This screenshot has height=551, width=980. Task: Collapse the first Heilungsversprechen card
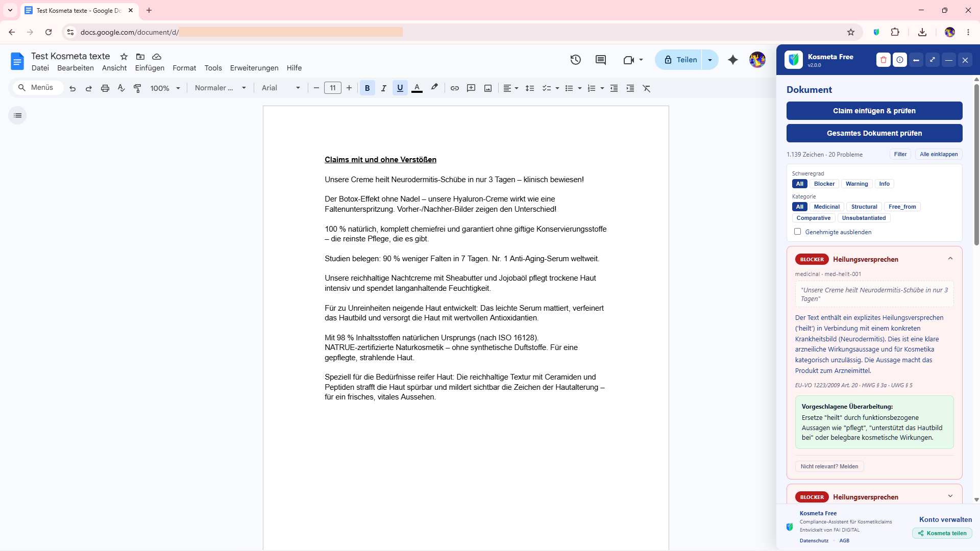[x=950, y=259]
